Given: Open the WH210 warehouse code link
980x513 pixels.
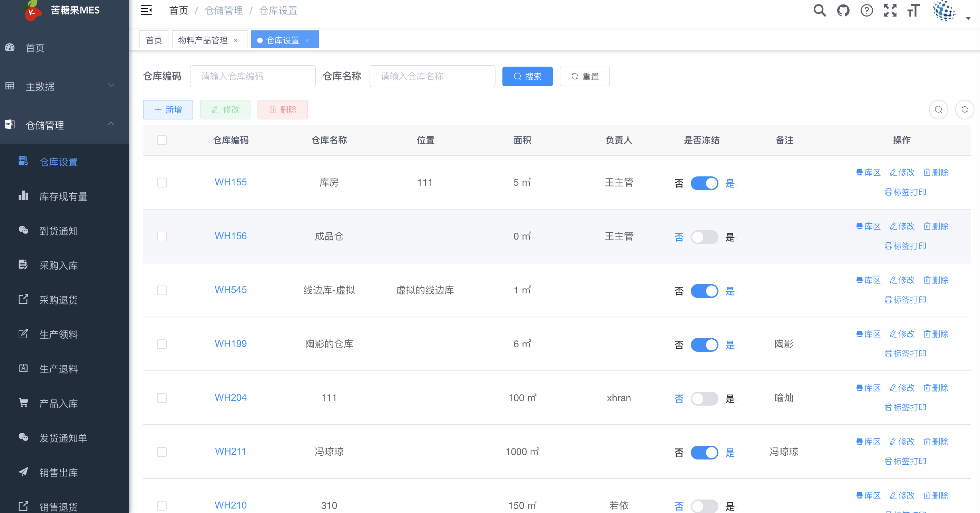Looking at the screenshot, I should coord(231,505).
